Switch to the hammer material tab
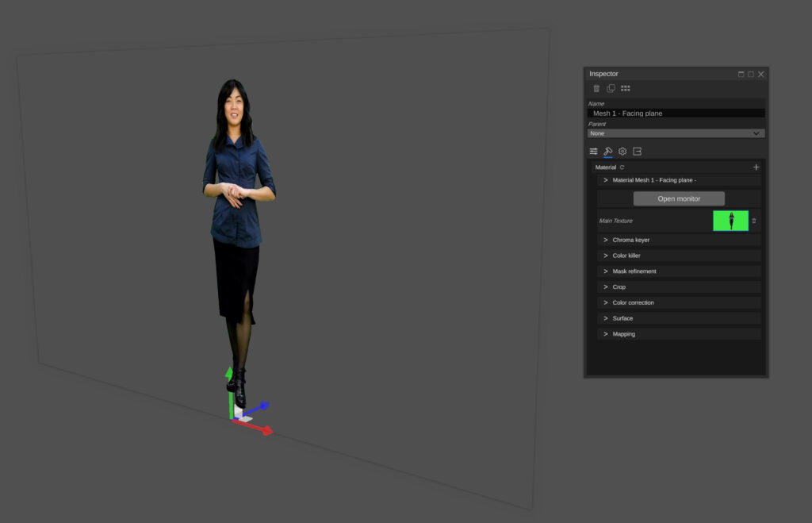The height and width of the screenshot is (523, 812). [x=607, y=151]
